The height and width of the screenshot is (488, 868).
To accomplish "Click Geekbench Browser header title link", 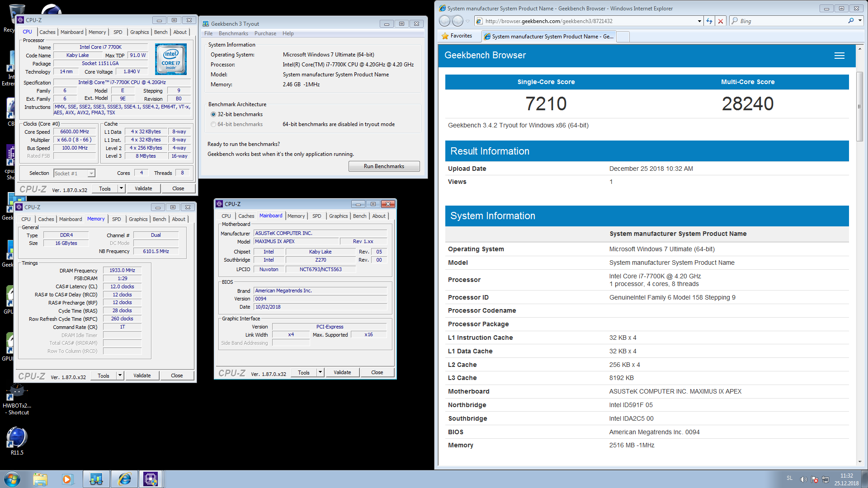I will coord(485,55).
